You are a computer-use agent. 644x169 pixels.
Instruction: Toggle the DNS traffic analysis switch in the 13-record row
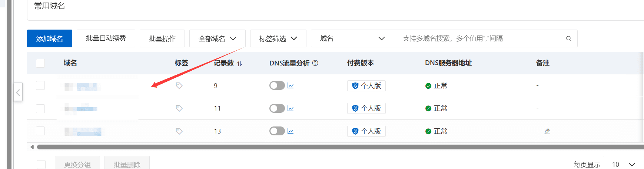coord(277,131)
